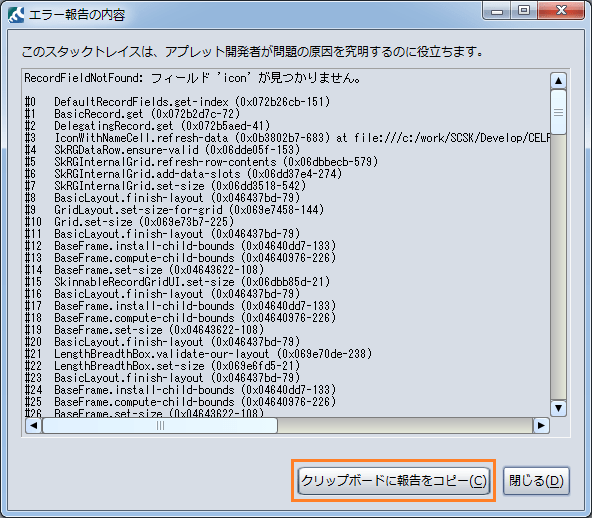592x518 pixels.
Task: Minimize the エラー報告の内容 window
Action: pos(497,11)
